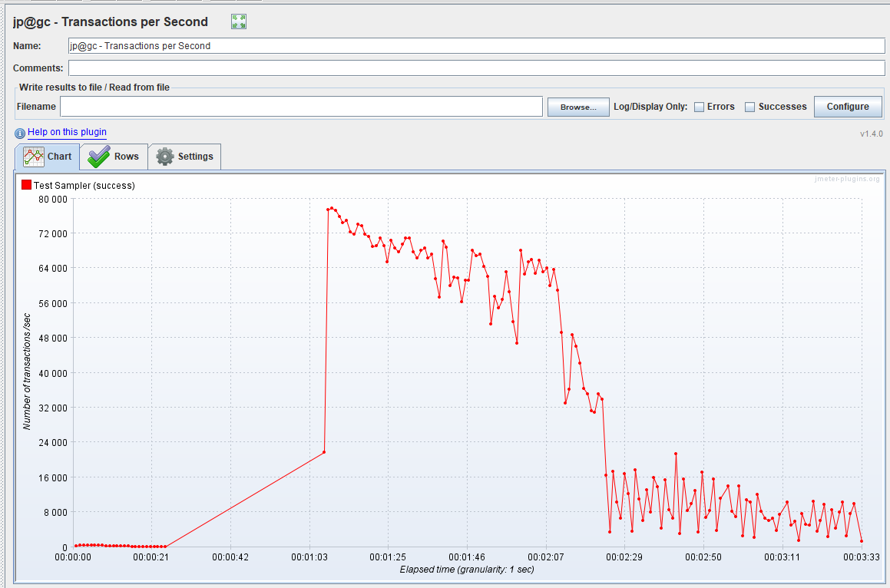
Task: Click the red Test Sampler legend swatch
Action: point(26,185)
